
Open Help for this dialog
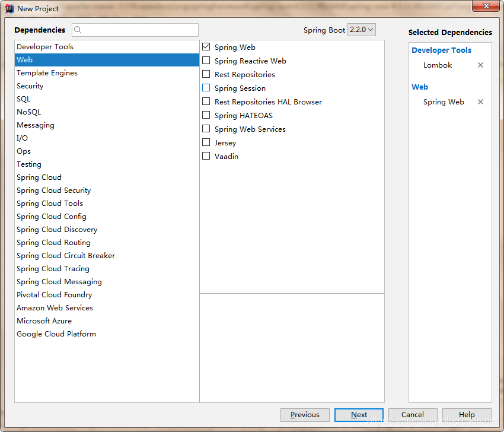tap(467, 415)
